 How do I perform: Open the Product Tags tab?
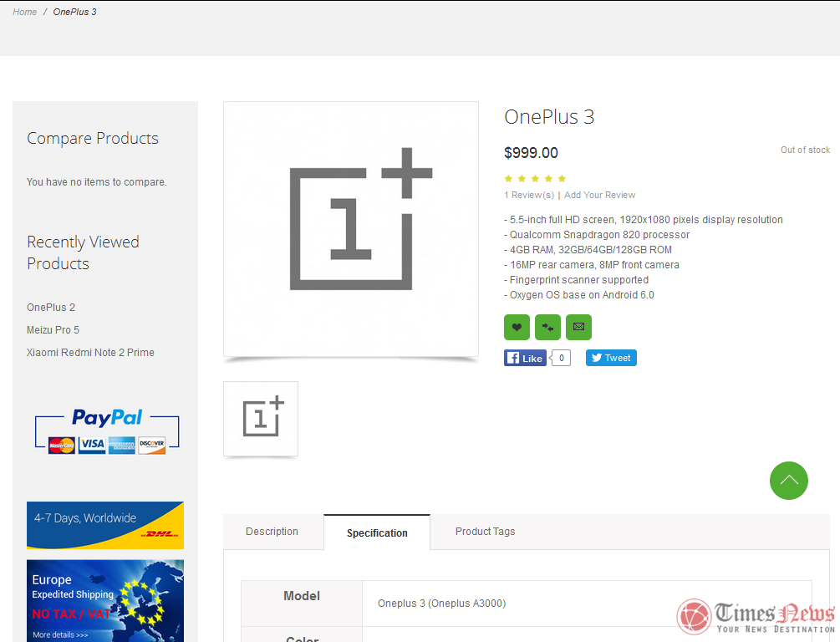tap(485, 532)
